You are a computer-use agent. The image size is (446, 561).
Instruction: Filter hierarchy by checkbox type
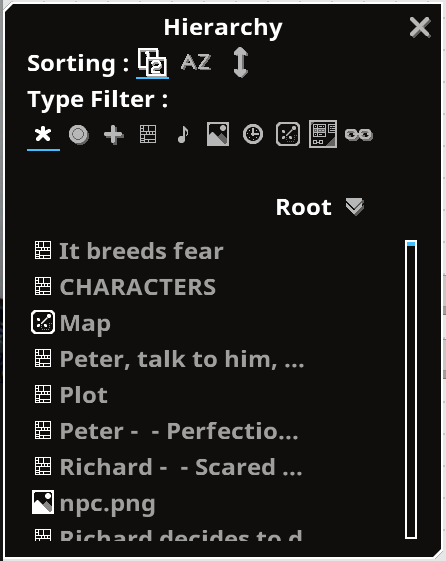pyautogui.click(x=78, y=135)
